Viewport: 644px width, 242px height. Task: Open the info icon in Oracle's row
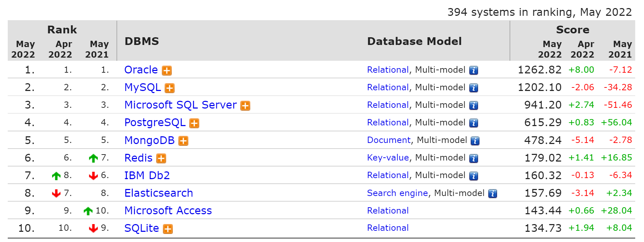click(474, 70)
